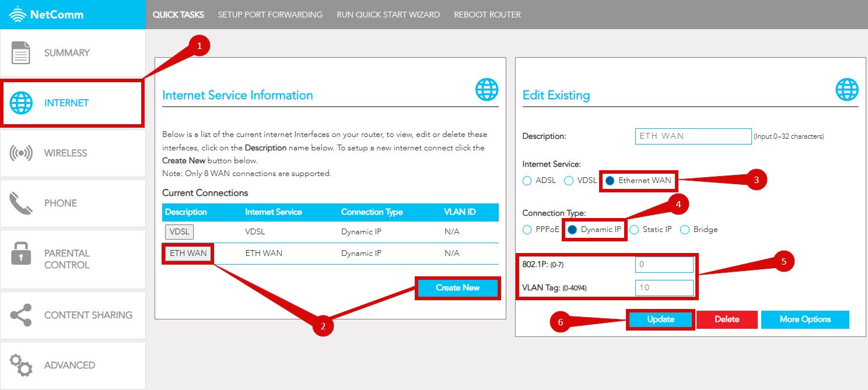Click the Connection Type column header
The height and width of the screenshot is (390, 868).
pos(372,212)
